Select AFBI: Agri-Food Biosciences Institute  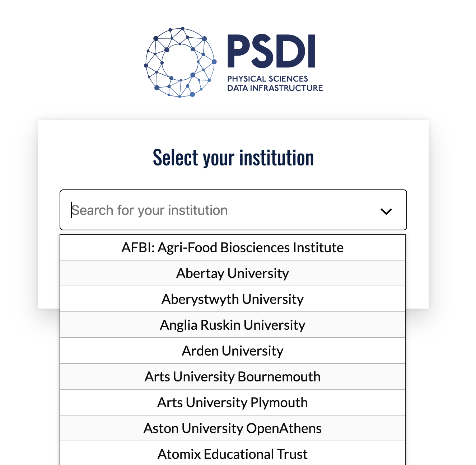(x=233, y=248)
